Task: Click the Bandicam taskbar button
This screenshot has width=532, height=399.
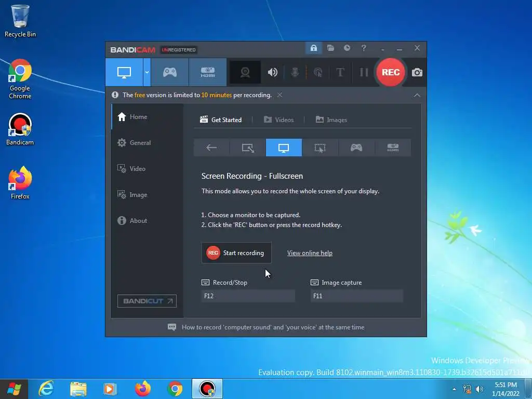Action: click(207, 389)
